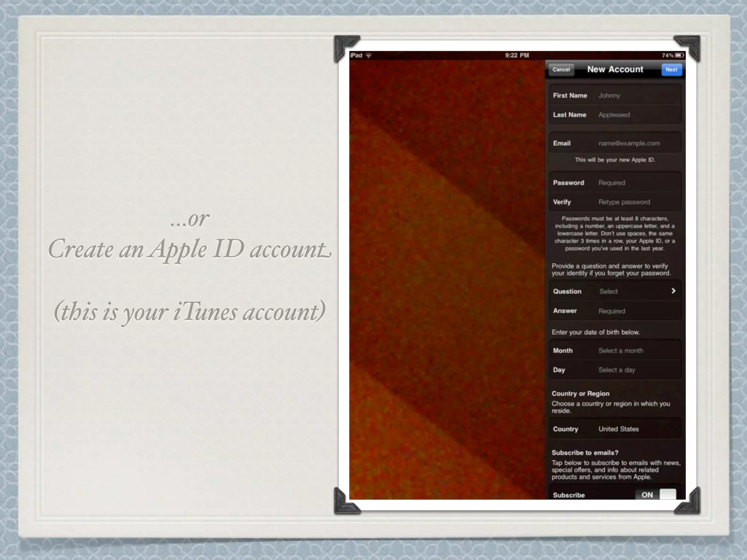Click the Last Name input field
This screenshot has width=747, height=560.
coord(615,114)
